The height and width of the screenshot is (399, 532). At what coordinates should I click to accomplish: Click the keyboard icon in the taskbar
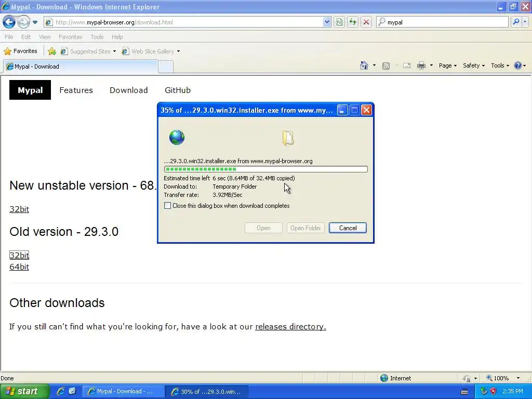pyautogui.click(x=464, y=392)
